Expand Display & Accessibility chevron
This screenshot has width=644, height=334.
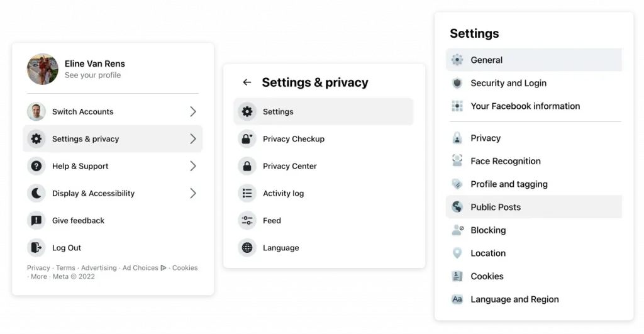pos(193,193)
